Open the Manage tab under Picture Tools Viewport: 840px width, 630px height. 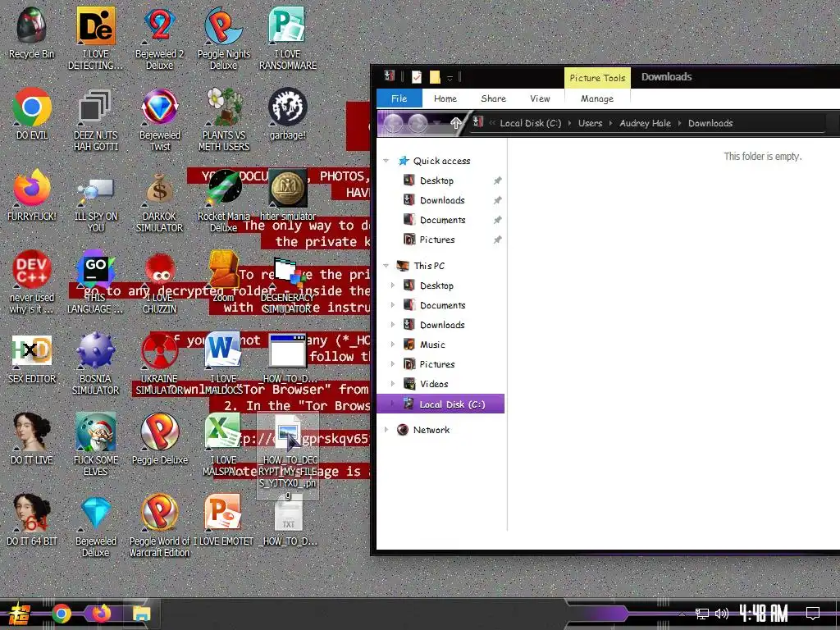point(597,98)
